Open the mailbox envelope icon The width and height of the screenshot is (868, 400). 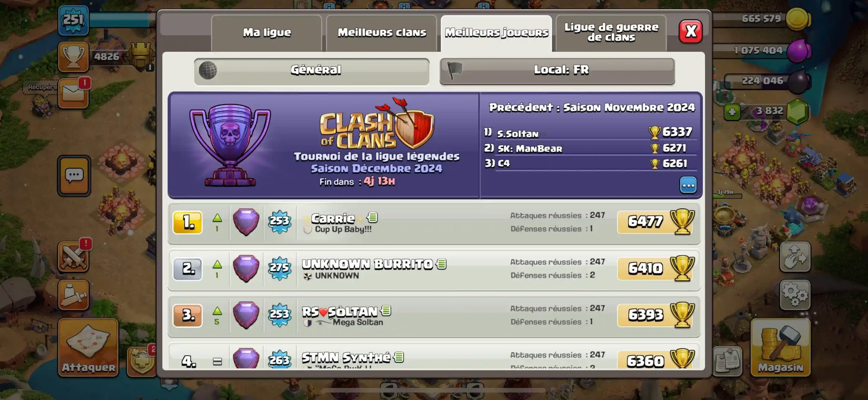tap(73, 94)
